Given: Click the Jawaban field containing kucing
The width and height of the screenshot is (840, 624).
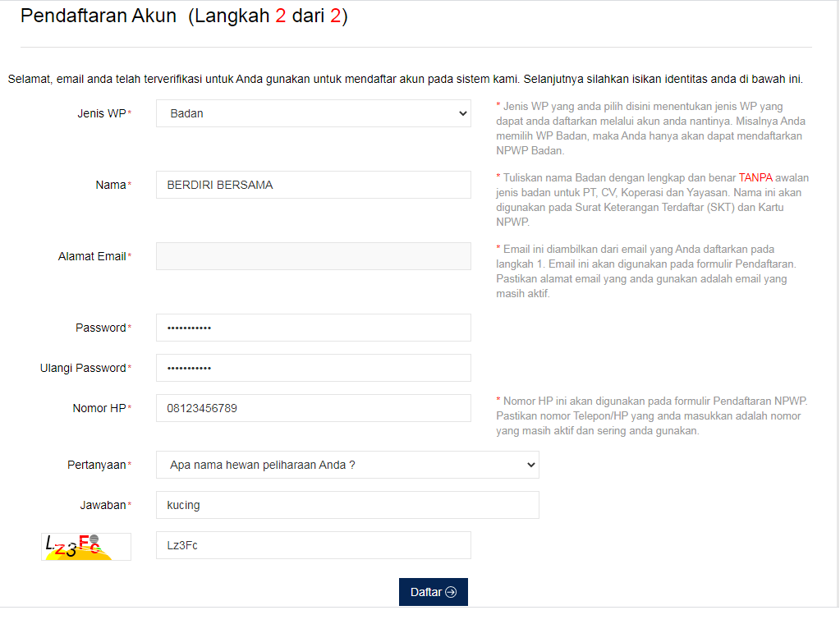Looking at the screenshot, I should pos(345,504).
